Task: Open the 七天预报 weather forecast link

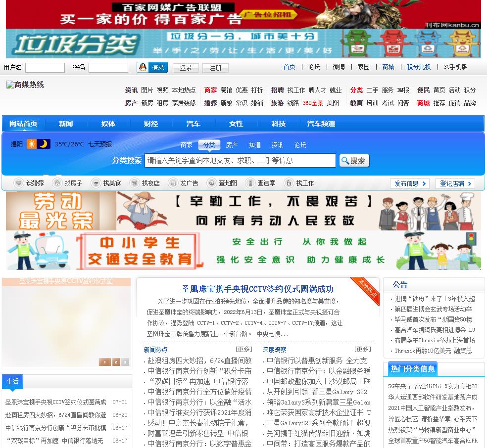Action: click(100, 144)
